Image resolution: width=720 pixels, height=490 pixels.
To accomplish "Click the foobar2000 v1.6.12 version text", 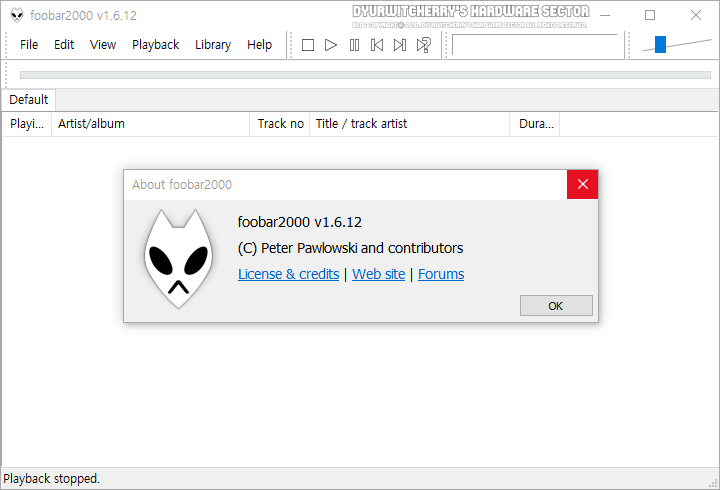I will [x=299, y=222].
